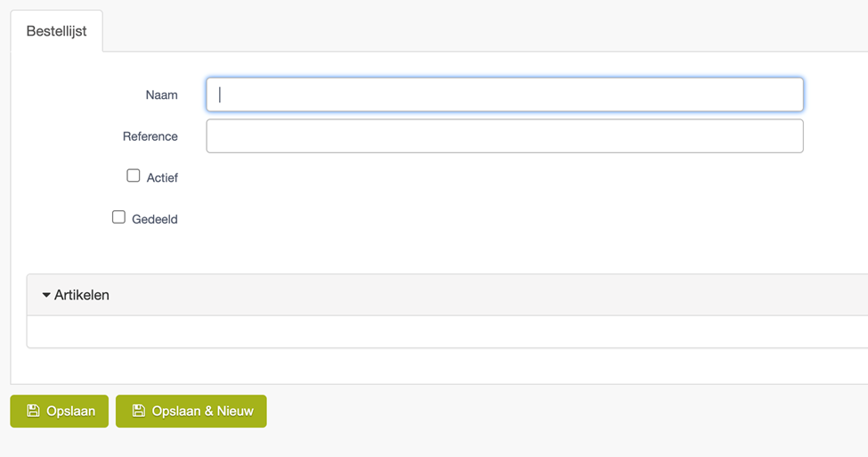Open the Bestellijst tab

pyautogui.click(x=56, y=31)
